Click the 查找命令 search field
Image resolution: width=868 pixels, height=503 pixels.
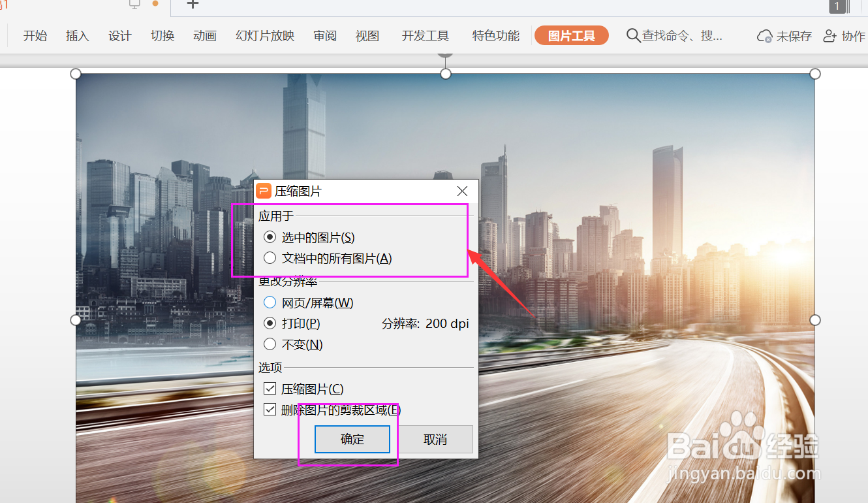coord(682,36)
